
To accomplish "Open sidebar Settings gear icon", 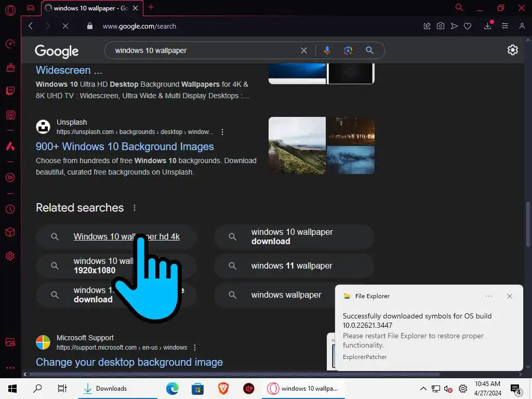I will [10, 256].
